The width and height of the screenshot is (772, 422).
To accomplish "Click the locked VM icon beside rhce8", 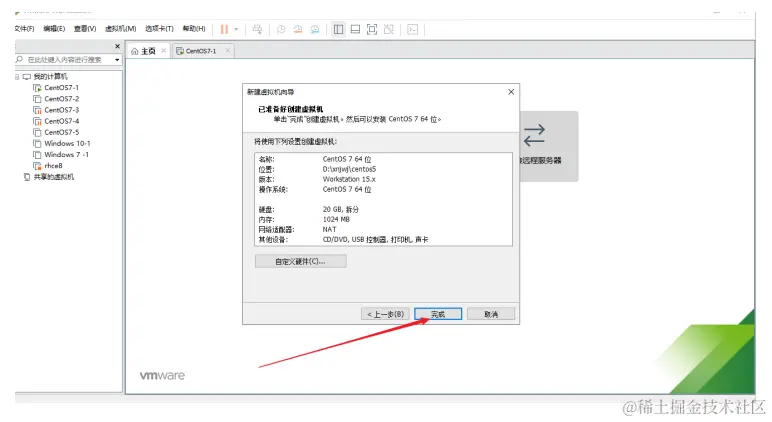I will coord(37,166).
